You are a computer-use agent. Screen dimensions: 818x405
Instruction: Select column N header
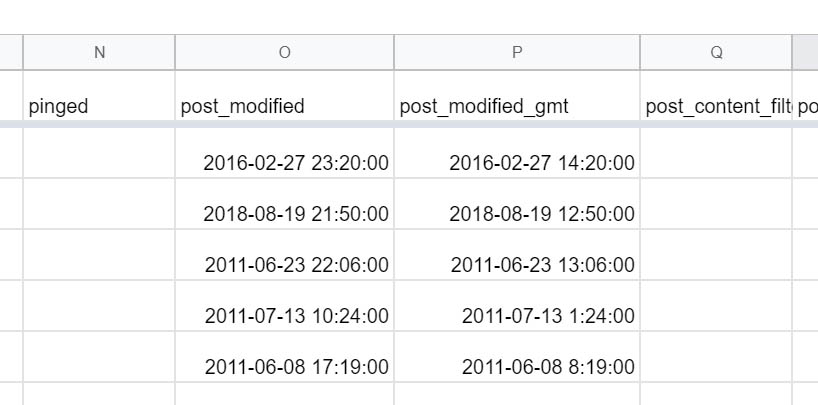99,52
